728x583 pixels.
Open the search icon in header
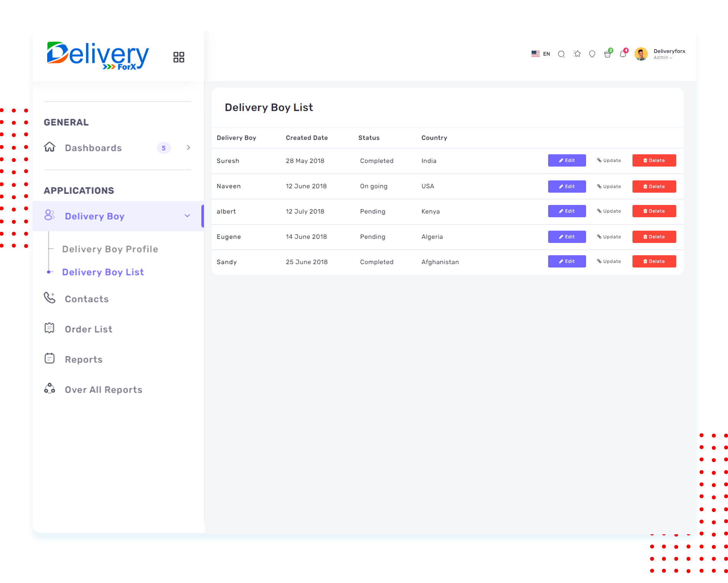tap(561, 54)
